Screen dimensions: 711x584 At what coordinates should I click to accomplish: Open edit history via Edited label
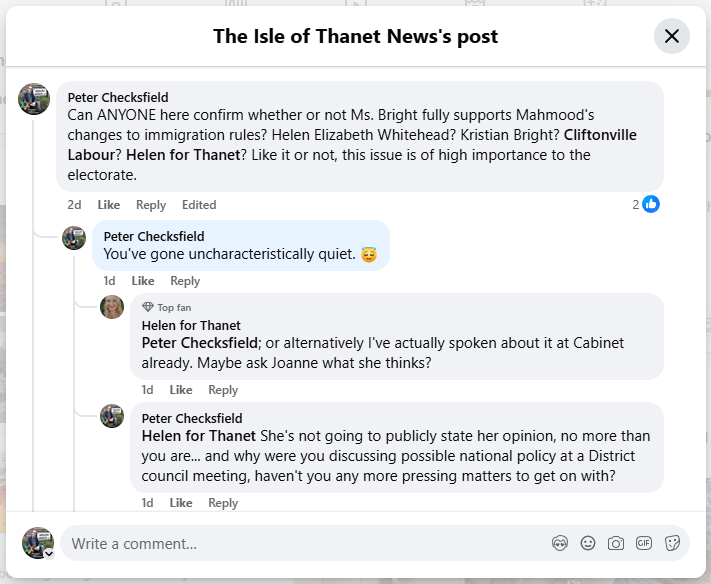pyautogui.click(x=199, y=205)
